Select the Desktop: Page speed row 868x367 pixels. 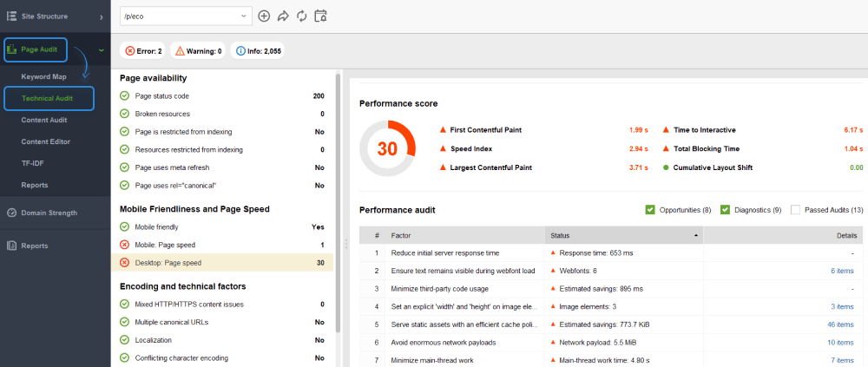point(222,263)
